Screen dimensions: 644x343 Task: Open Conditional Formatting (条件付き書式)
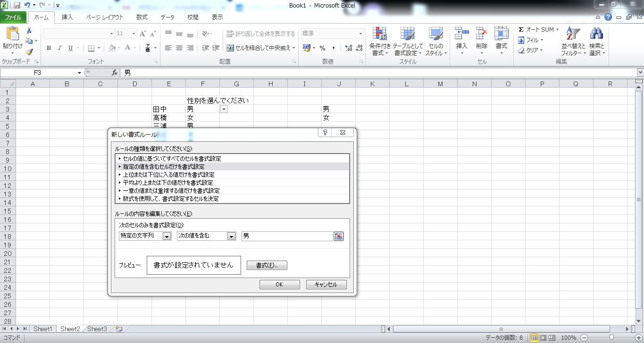(x=380, y=41)
